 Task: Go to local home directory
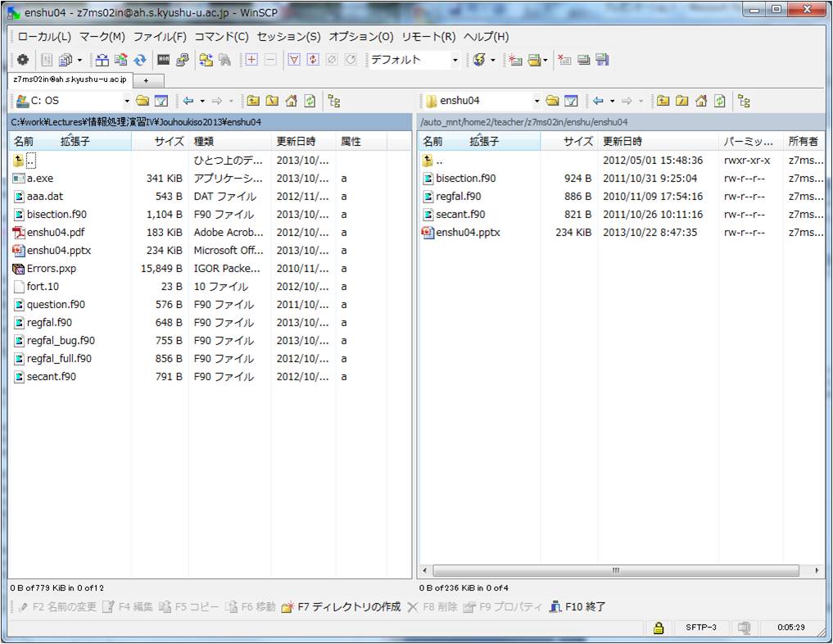292,101
